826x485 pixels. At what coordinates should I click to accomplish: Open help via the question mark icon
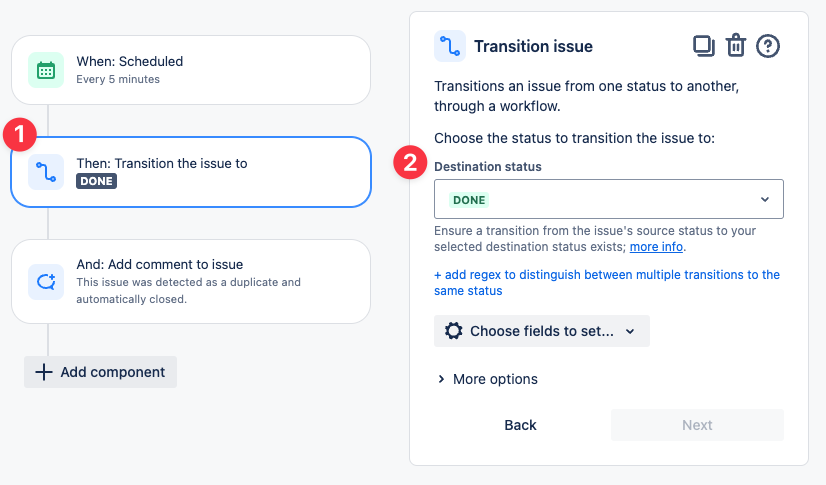click(x=768, y=46)
